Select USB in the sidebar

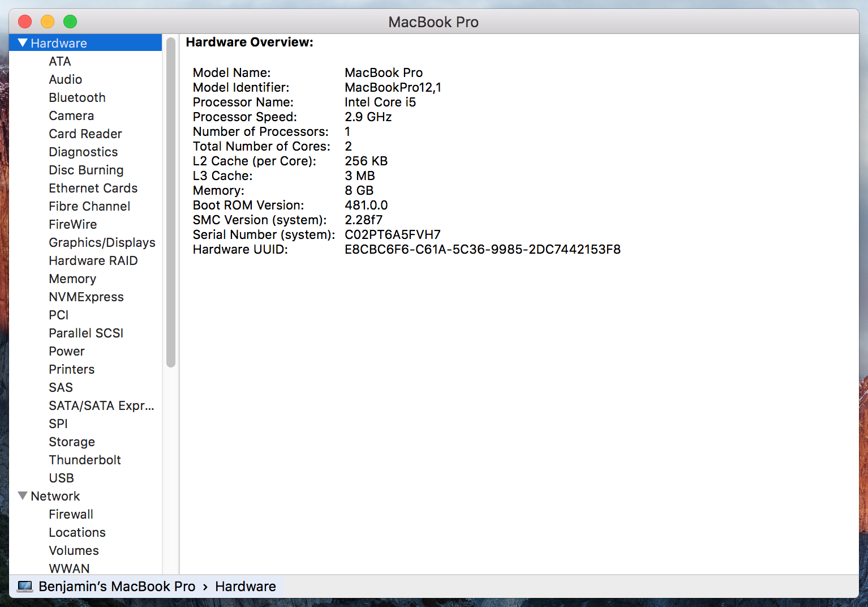[62, 478]
